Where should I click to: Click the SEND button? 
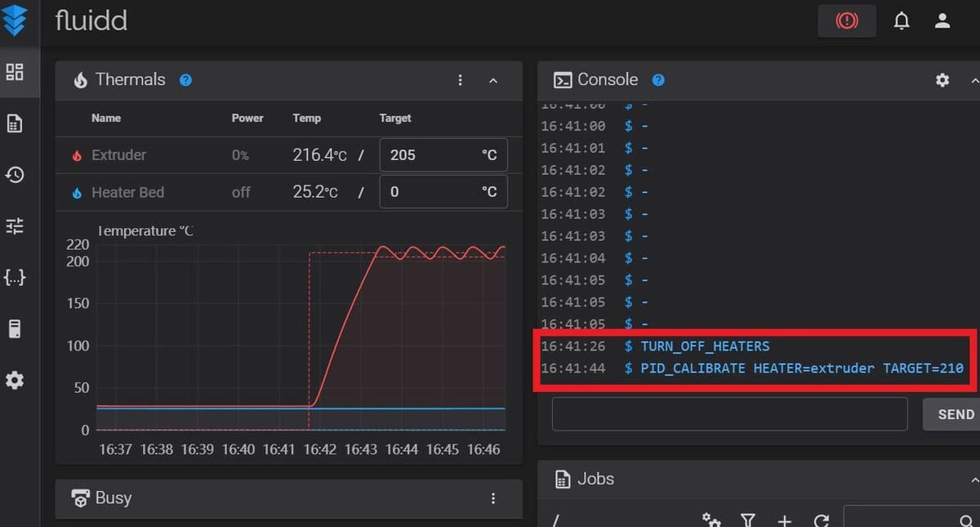(x=954, y=414)
